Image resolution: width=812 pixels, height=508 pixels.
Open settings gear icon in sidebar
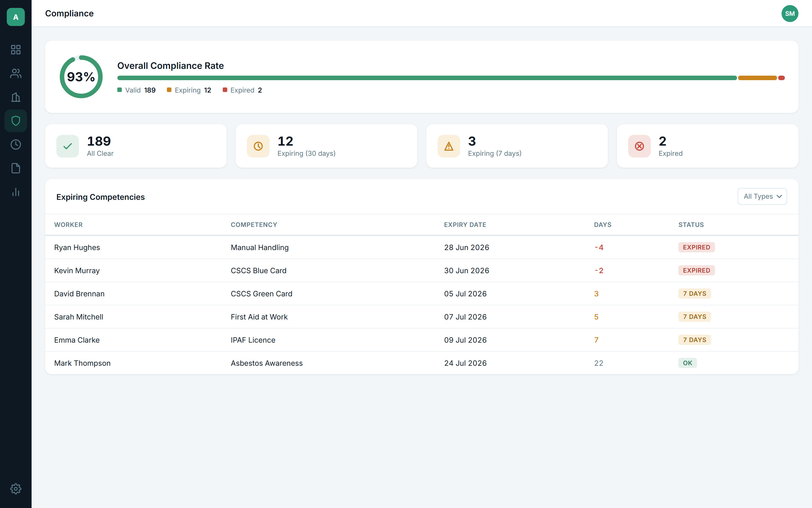tap(16, 489)
